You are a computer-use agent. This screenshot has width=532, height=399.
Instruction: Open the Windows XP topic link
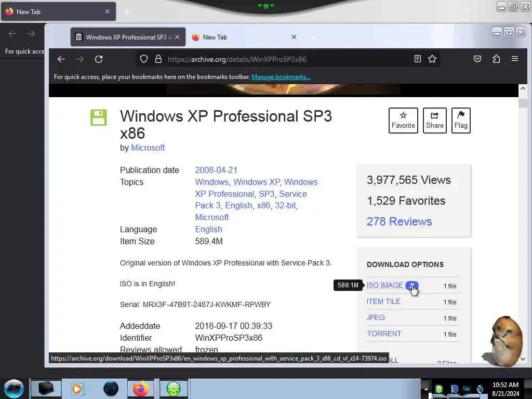point(257,182)
